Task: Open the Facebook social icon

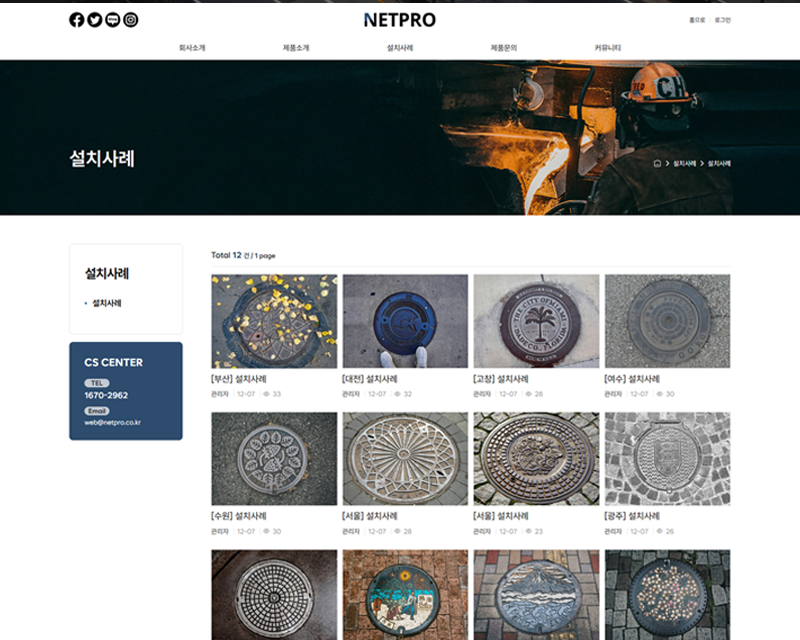Action: pyautogui.click(x=77, y=20)
